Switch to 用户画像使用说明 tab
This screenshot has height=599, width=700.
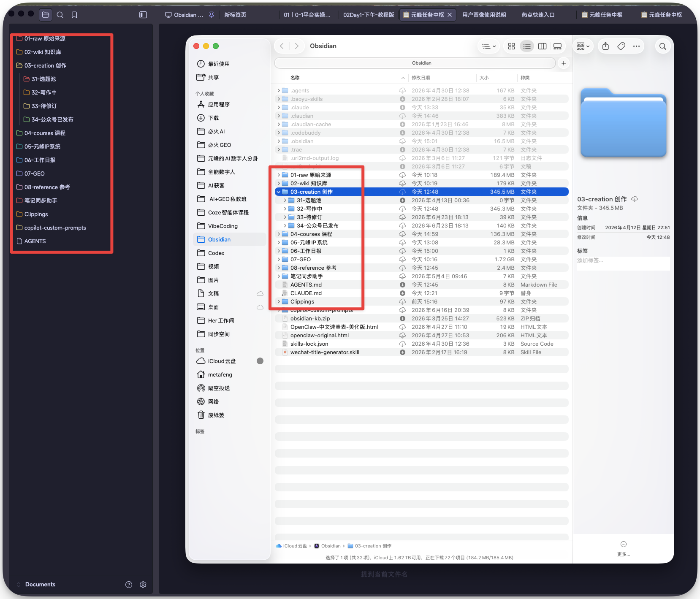click(484, 15)
